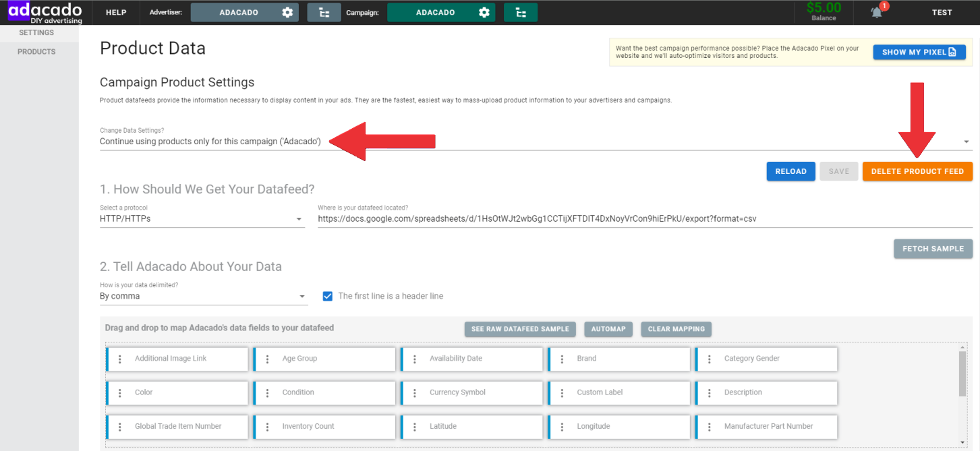The width and height of the screenshot is (980, 451).
Task: Go to PRODUCTS in sidebar
Action: pos(36,52)
